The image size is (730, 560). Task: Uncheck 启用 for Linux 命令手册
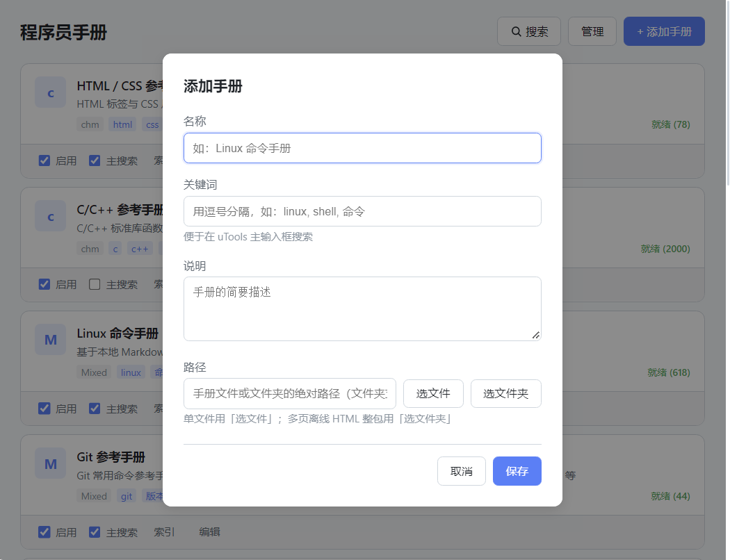(44, 409)
